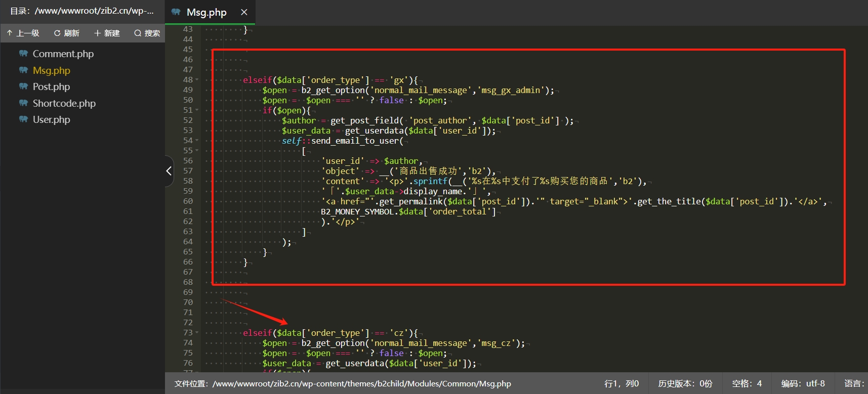Click the Comment.php PHP elephant icon

coord(23,54)
